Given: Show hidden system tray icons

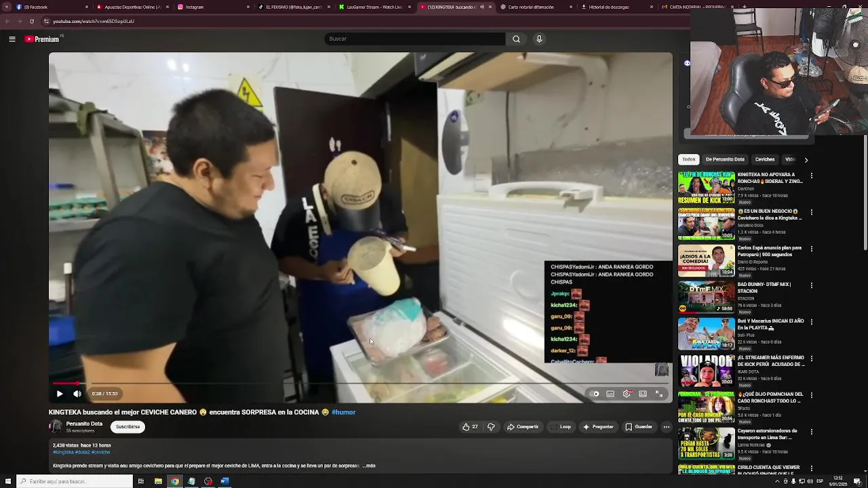Looking at the screenshot, I should [777, 481].
